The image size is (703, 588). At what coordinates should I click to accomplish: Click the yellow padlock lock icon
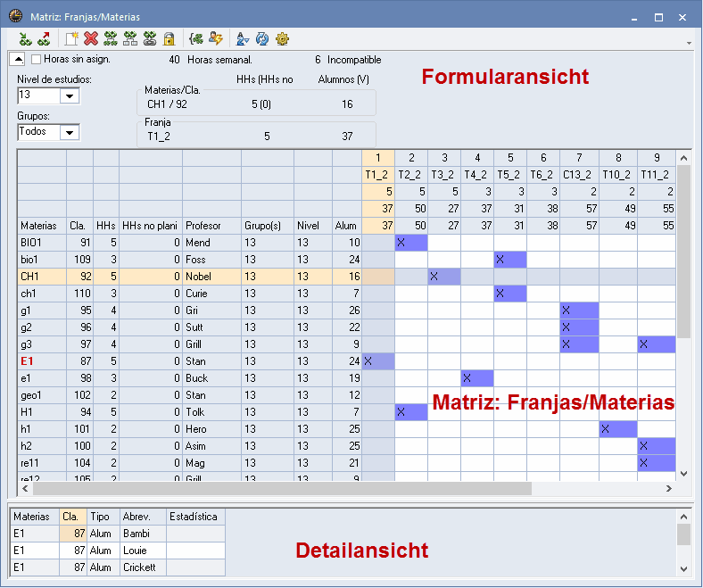coord(169,39)
